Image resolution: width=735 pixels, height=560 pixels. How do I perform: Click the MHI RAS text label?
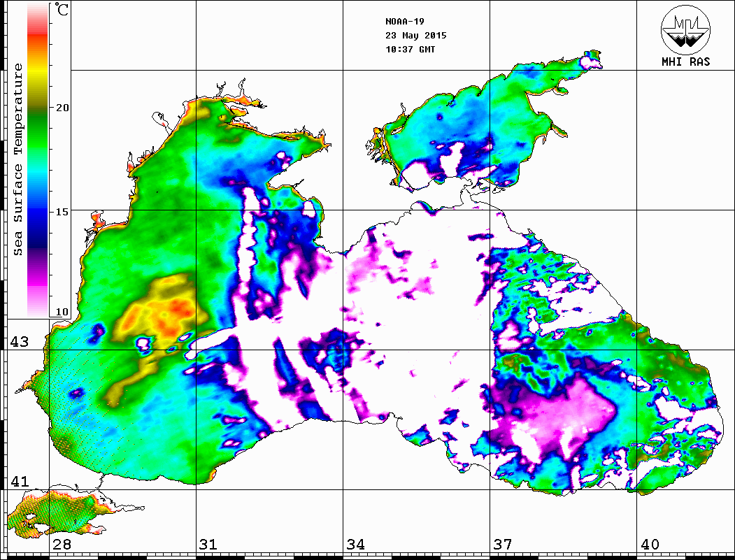685,62
